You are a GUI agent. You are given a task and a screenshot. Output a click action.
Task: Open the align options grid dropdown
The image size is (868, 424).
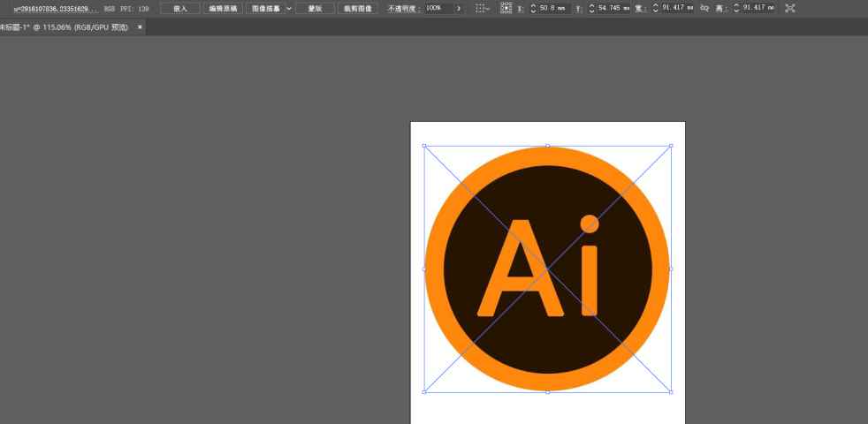[x=483, y=8]
